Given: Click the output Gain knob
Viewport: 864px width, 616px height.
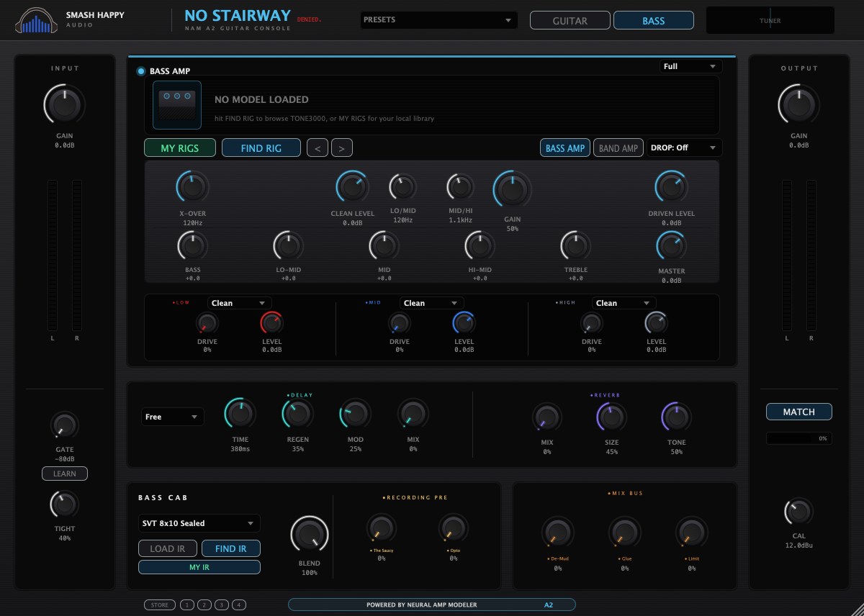Looking at the screenshot, I should (x=798, y=105).
